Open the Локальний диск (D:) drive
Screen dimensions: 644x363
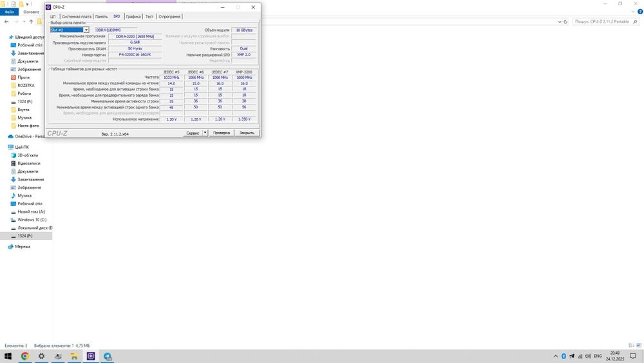(x=35, y=228)
